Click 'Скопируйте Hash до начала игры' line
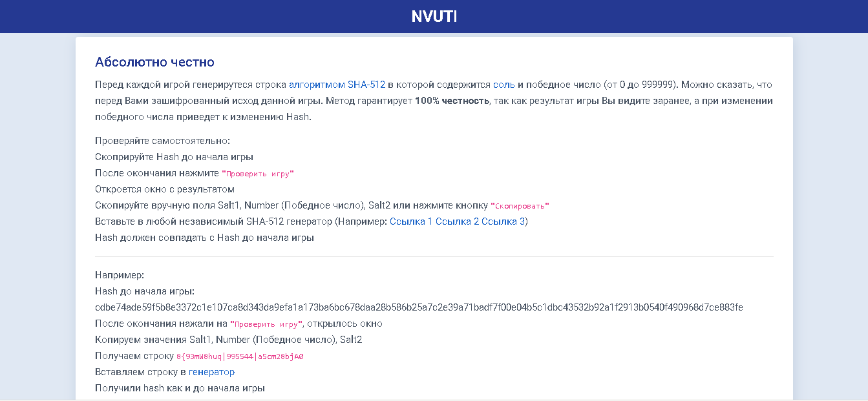This screenshot has width=868, height=401. (x=174, y=157)
